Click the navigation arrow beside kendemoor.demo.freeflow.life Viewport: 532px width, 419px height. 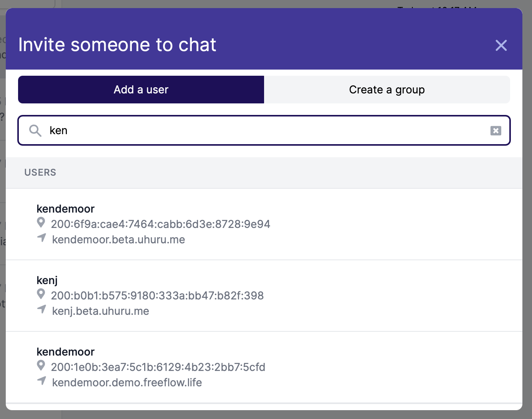(x=42, y=381)
